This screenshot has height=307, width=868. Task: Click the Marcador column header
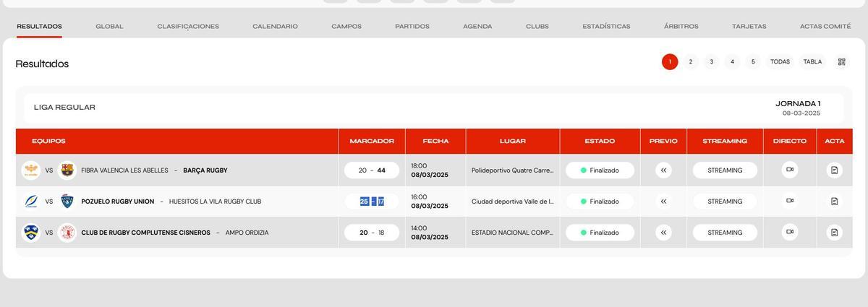[x=372, y=141]
